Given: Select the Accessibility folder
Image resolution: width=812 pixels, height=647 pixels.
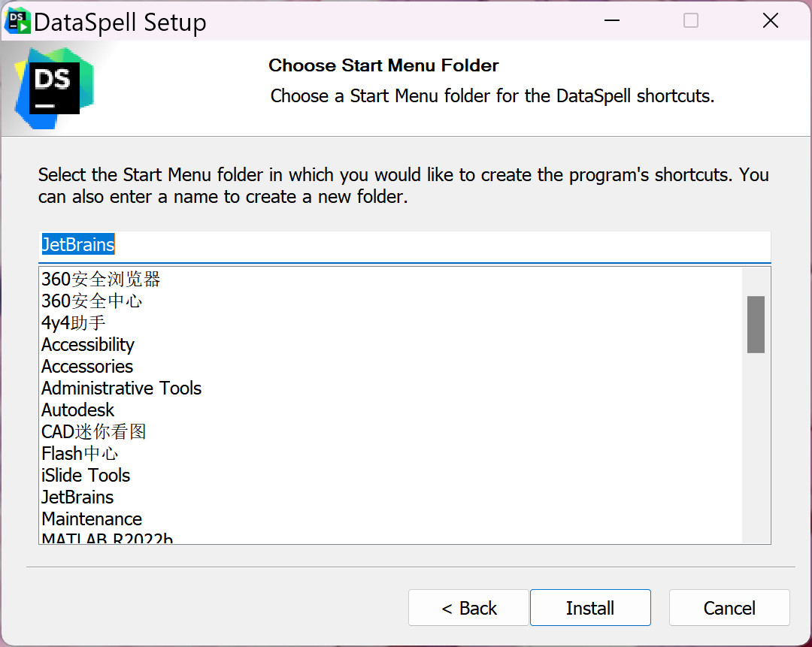Looking at the screenshot, I should (x=88, y=345).
